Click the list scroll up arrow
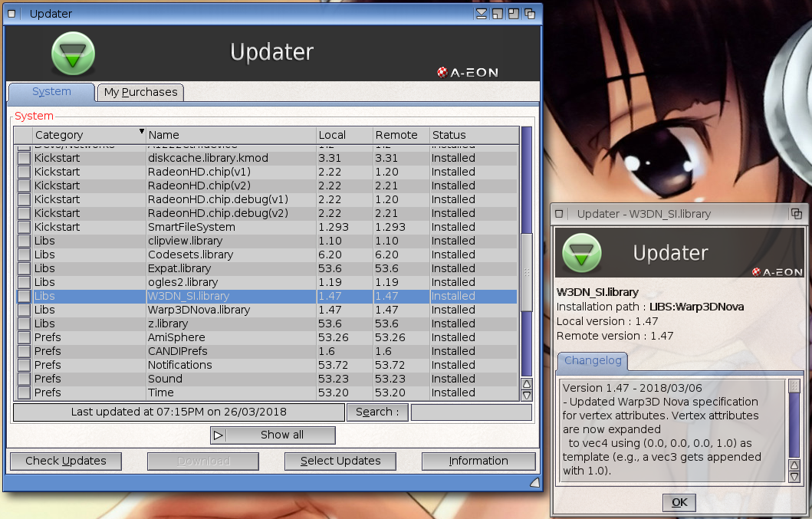This screenshot has width=812, height=519. click(527, 384)
